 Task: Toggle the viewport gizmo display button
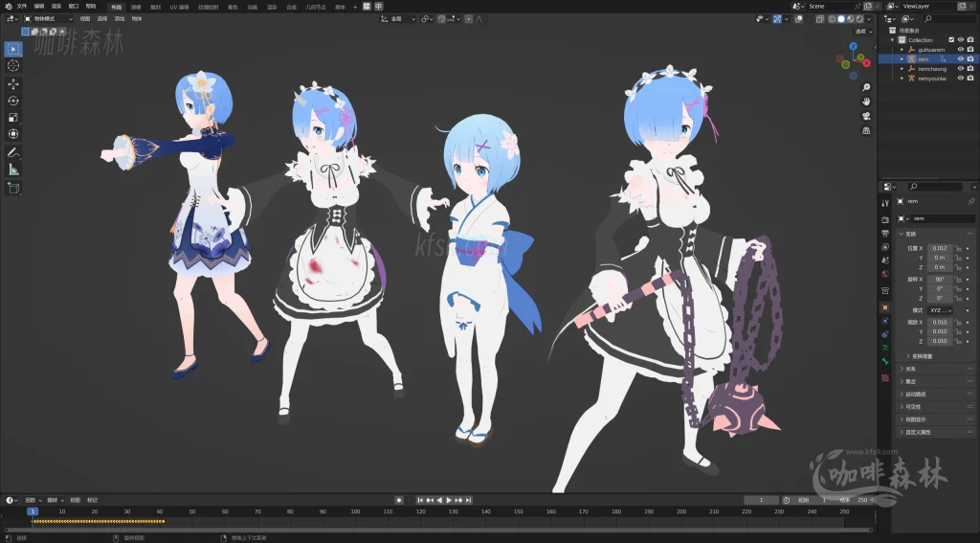click(x=777, y=19)
